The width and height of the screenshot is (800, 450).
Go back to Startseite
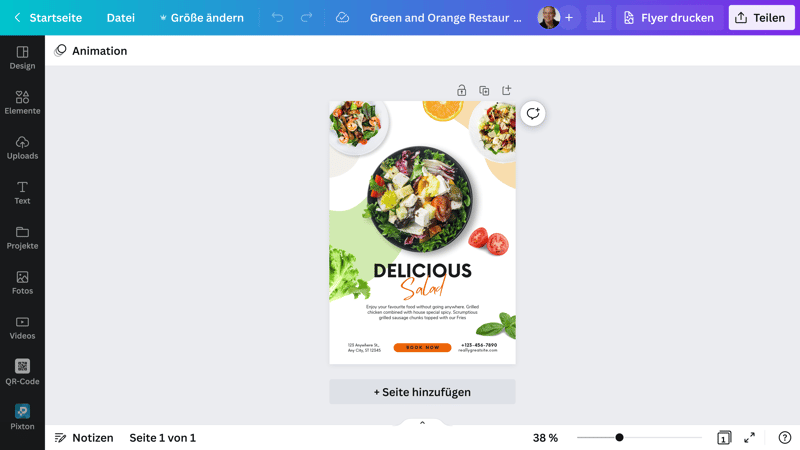(x=48, y=18)
